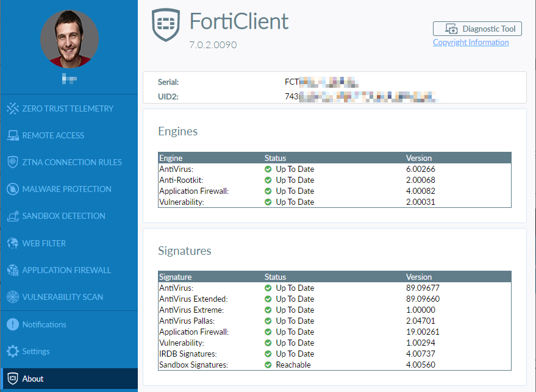Click the green checkmark next to AntiVirus engine
This screenshot has width=536, height=392.
pyautogui.click(x=268, y=169)
